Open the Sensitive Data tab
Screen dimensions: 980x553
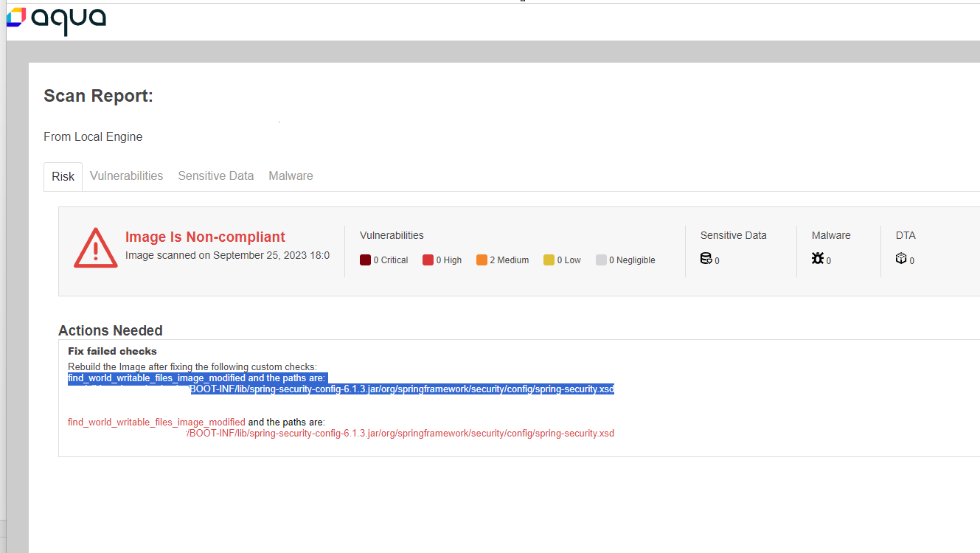tap(215, 176)
